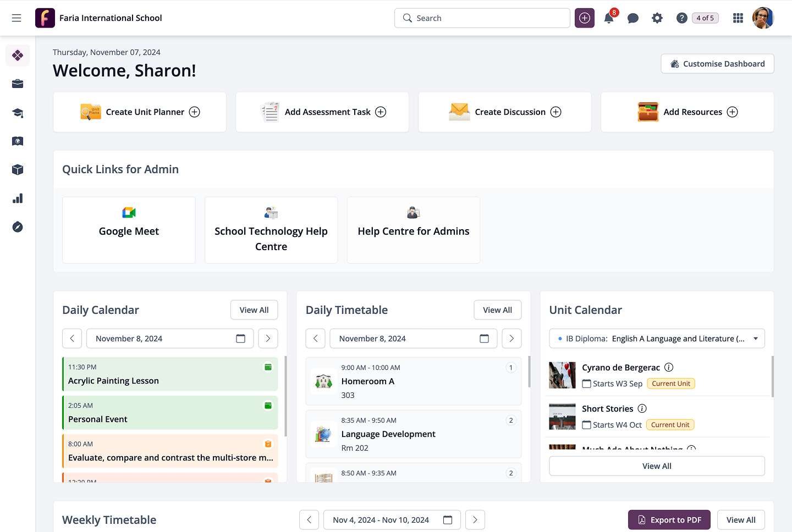Open settings gear in the top bar

click(657, 18)
